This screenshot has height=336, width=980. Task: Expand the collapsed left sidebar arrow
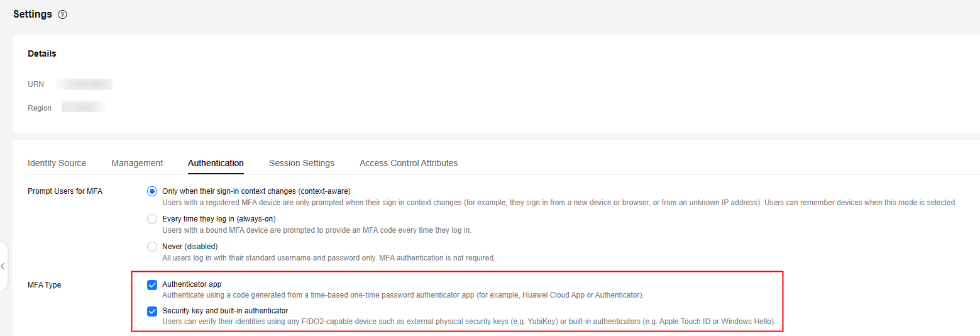[x=3, y=266]
